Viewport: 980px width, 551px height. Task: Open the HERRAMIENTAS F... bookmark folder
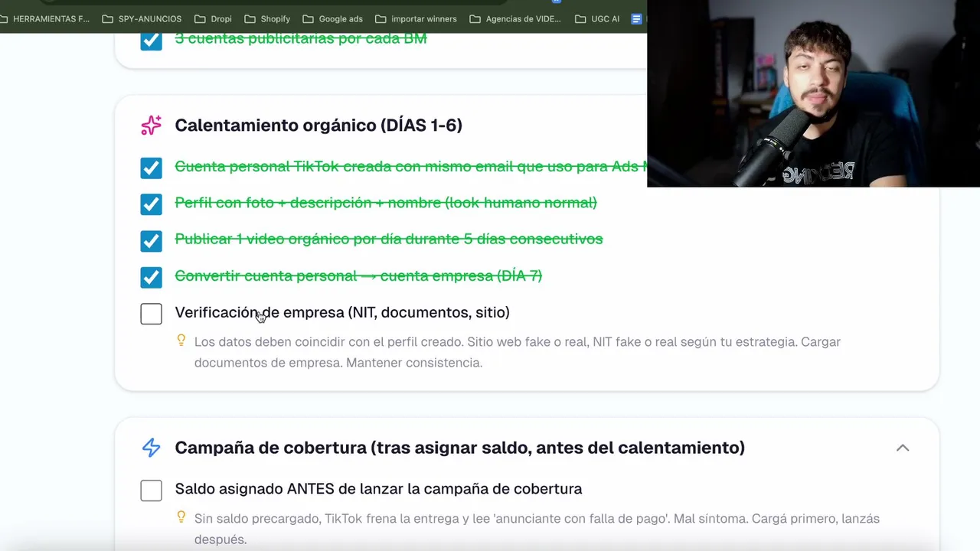45,18
